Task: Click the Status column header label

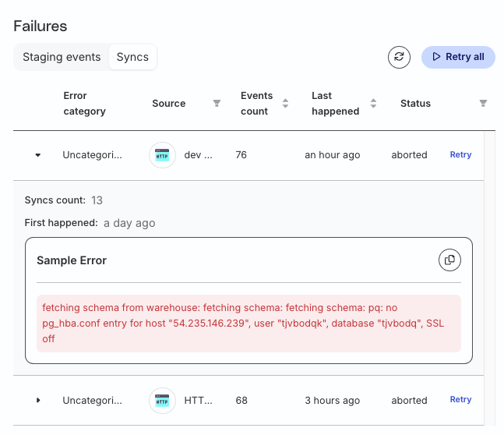Action: (415, 103)
